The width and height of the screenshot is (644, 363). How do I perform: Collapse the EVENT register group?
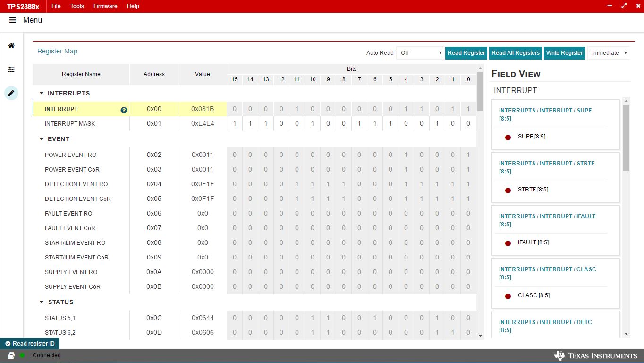pos(42,139)
